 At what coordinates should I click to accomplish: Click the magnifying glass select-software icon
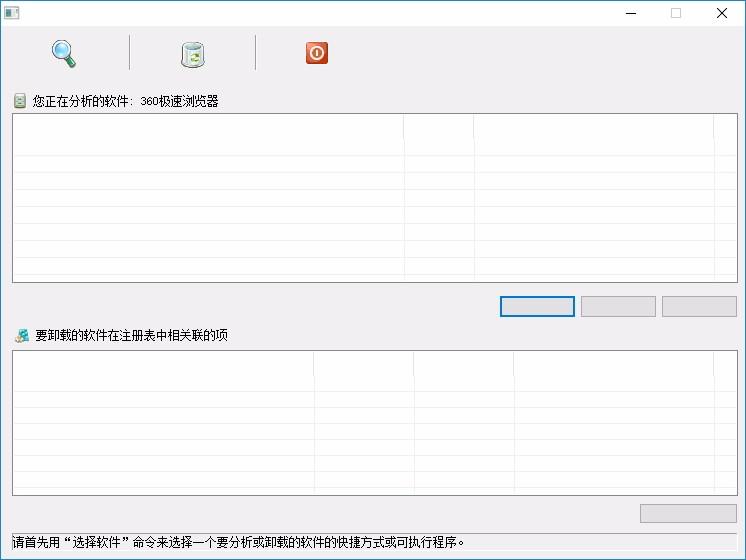tap(64, 54)
